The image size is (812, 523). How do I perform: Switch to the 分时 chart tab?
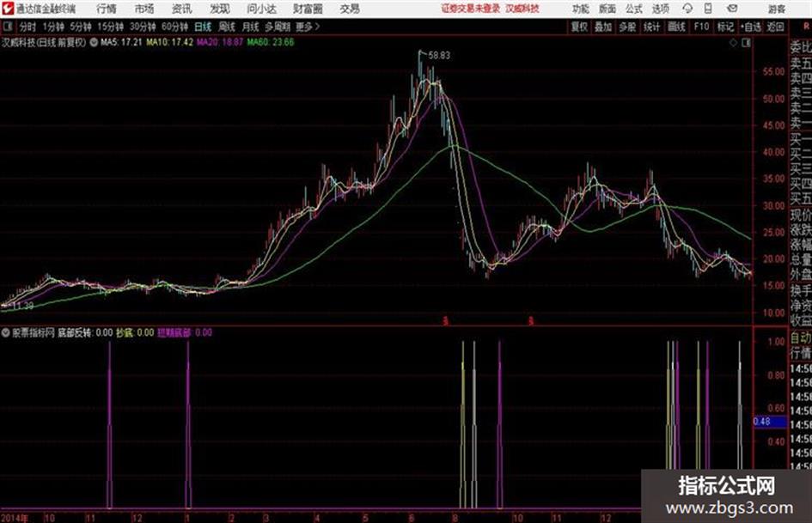click(x=28, y=27)
